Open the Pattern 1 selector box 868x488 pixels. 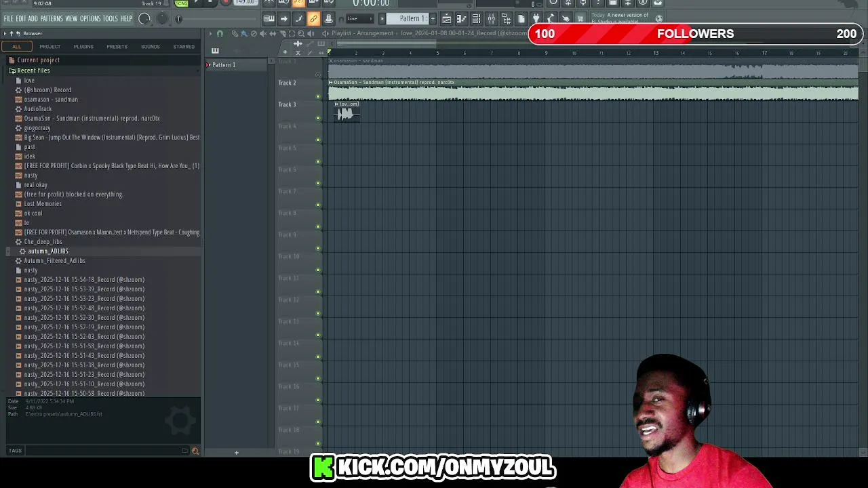pos(408,18)
